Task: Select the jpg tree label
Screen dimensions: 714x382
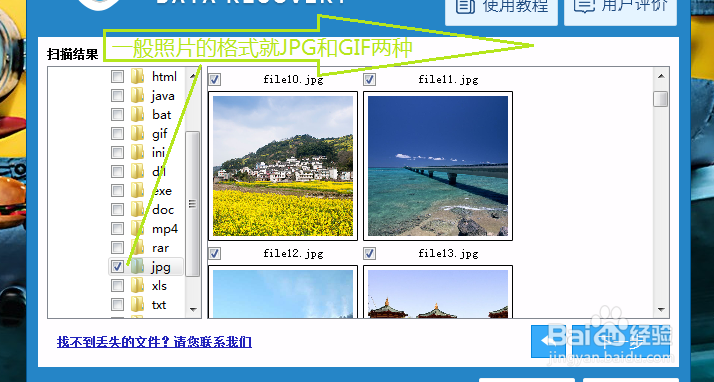Action: [x=161, y=267]
